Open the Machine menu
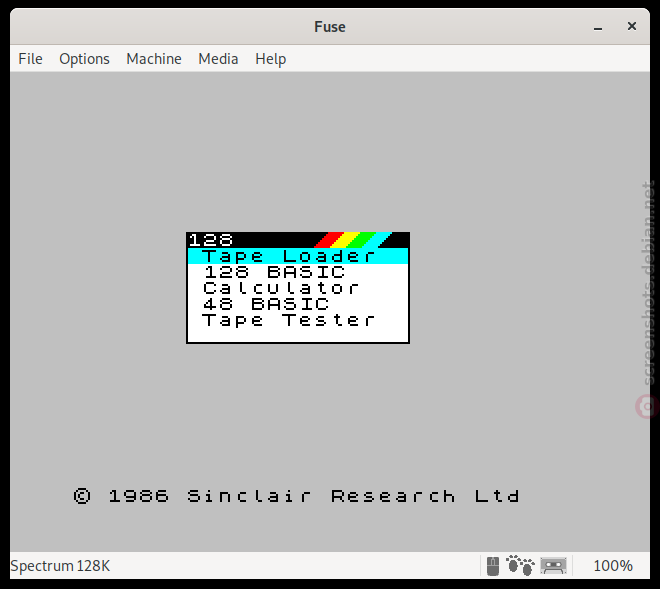The image size is (660, 589). 154,59
